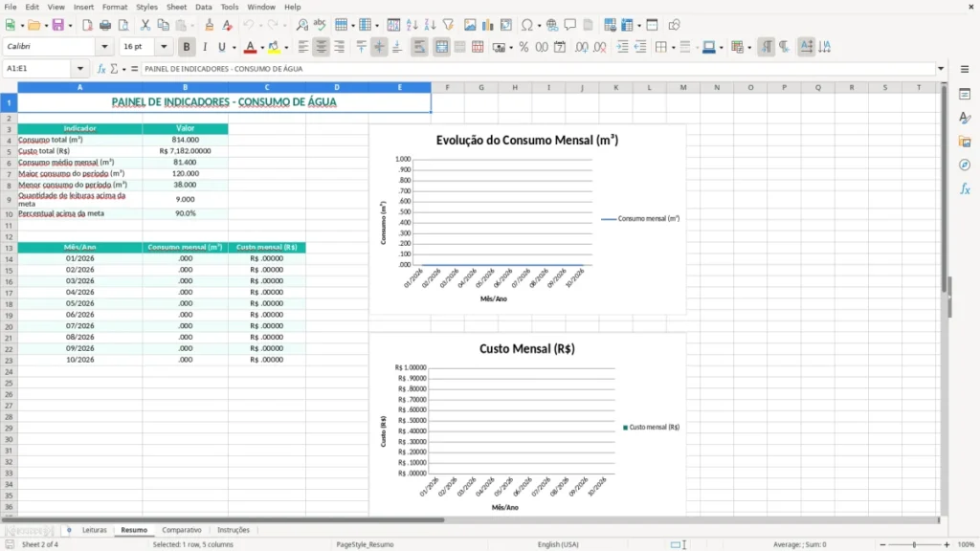Toggle Merge and Center Cells
This screenshot has width=980, height=551.
click(x=441, y=47)
